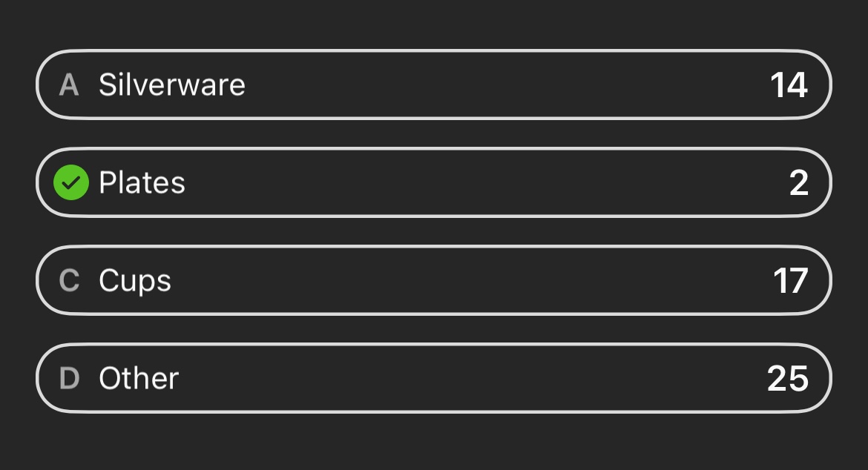Click the Silverware label text
The height and width of the screenshot is (470, 868).
(x=172, y=85)
